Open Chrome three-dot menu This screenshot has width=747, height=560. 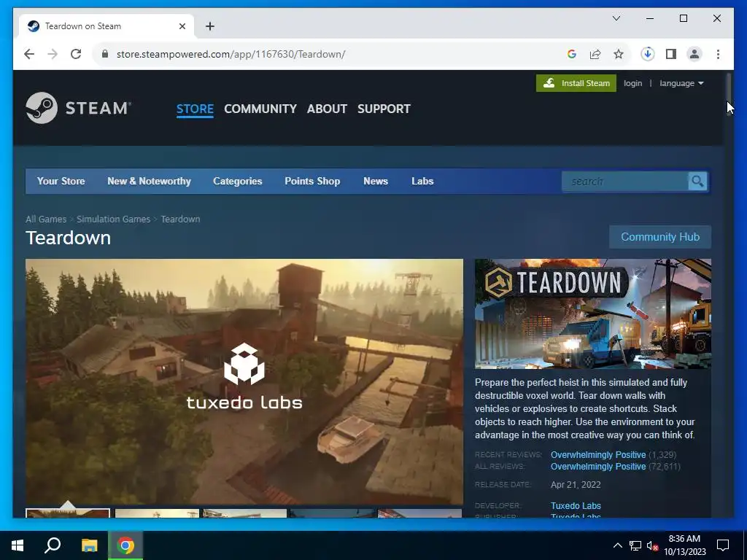pos(718,54)
